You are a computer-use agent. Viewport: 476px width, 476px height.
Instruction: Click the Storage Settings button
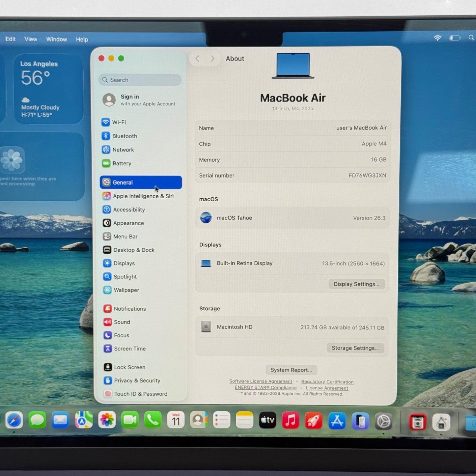pyautogui.click(x=355, y=348)
